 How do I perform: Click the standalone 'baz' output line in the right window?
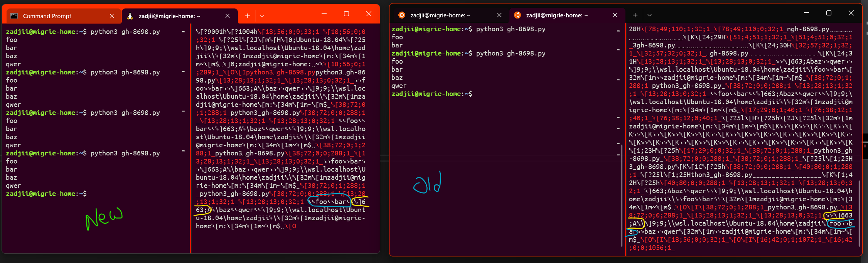[397, 78]
